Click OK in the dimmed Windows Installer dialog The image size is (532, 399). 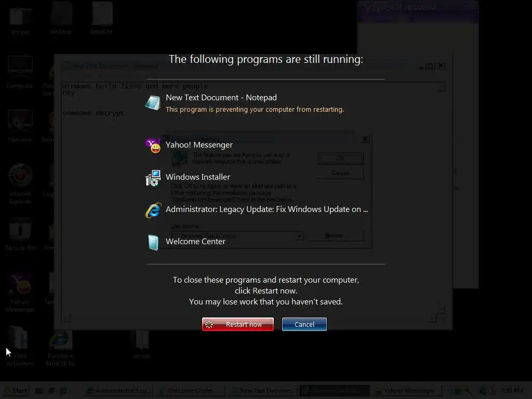(340, 158)
